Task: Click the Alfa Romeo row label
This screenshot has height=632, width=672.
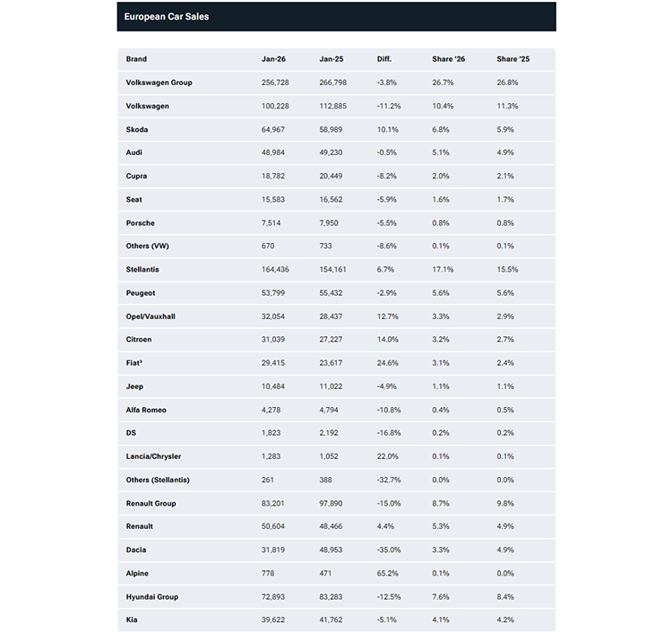Action: click(x=147, y=410)
